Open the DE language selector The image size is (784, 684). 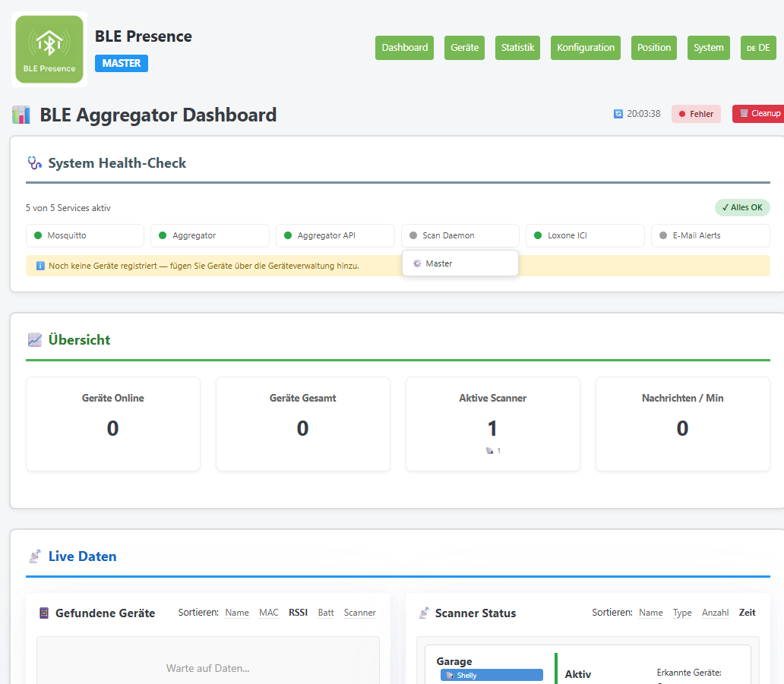click(757, 48)
